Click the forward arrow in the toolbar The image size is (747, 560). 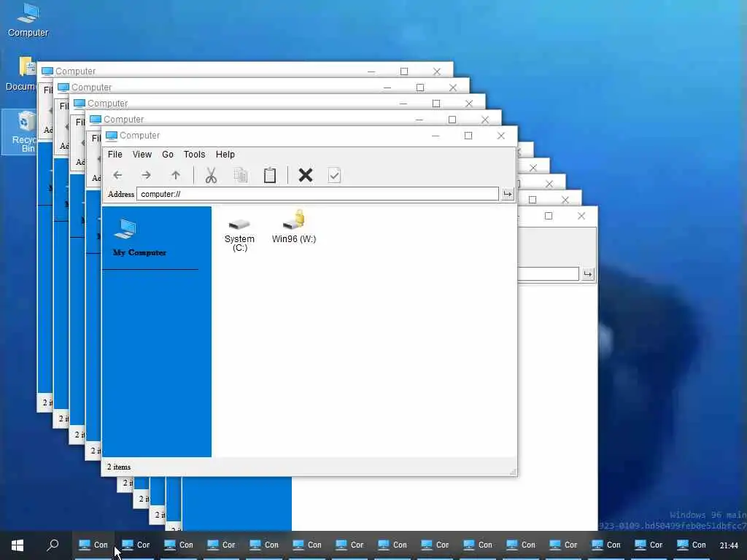pyautogui.click(x=146, y=175)
